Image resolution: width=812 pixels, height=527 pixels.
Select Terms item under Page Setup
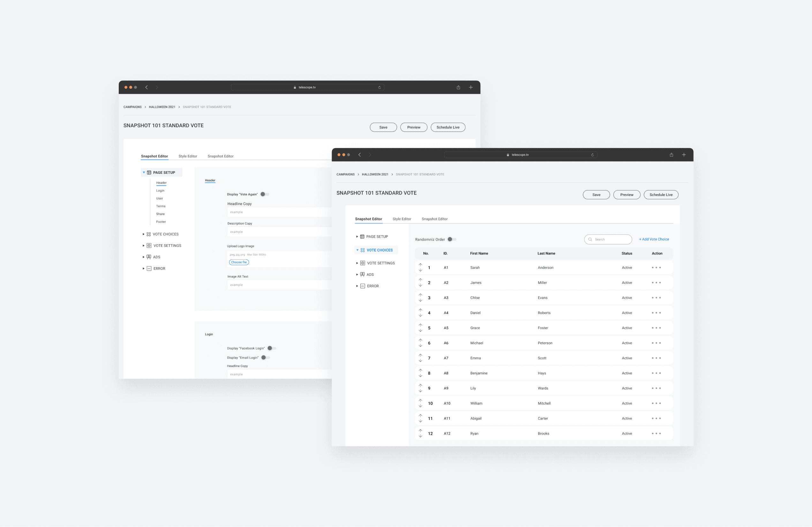coord(161,206)
